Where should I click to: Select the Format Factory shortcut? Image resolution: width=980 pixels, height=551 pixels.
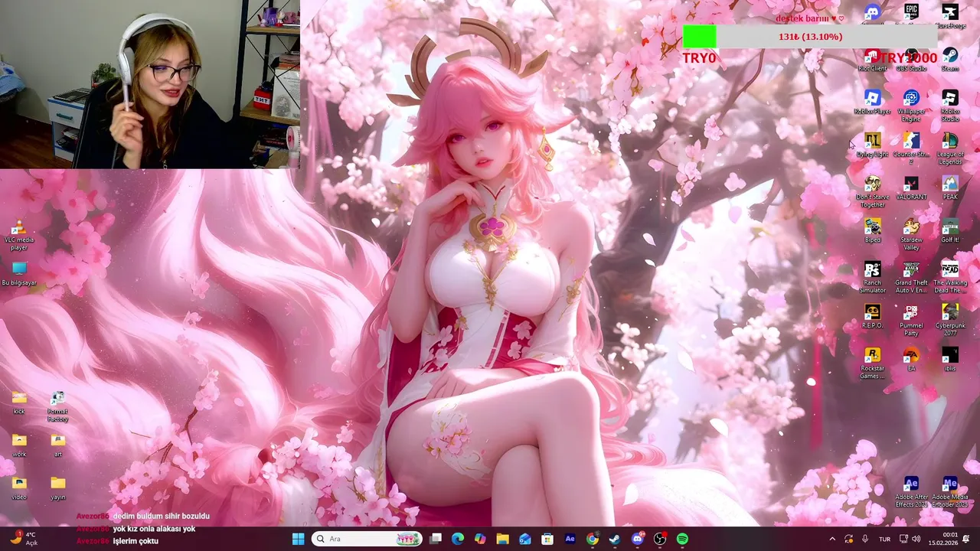point(57,407)
